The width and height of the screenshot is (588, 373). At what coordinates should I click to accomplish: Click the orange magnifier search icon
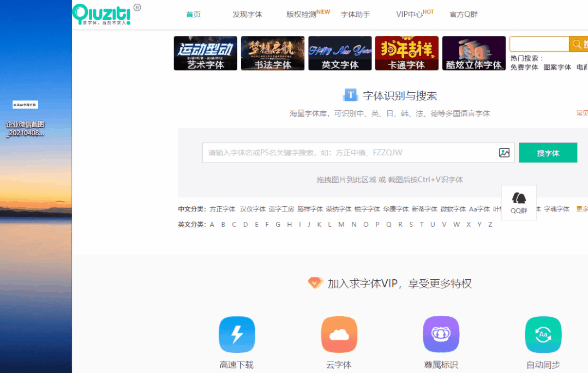577,44
